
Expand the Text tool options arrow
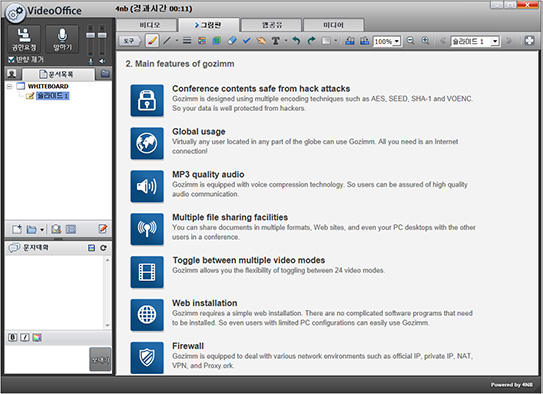(286, 41)
